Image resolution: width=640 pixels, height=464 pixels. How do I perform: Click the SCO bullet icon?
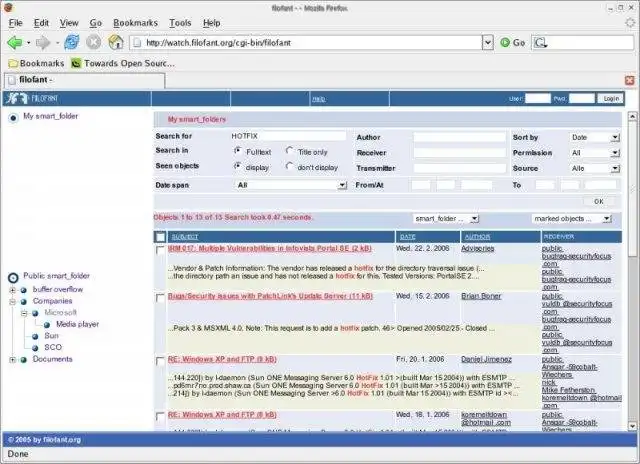click(x=35, y=348)
